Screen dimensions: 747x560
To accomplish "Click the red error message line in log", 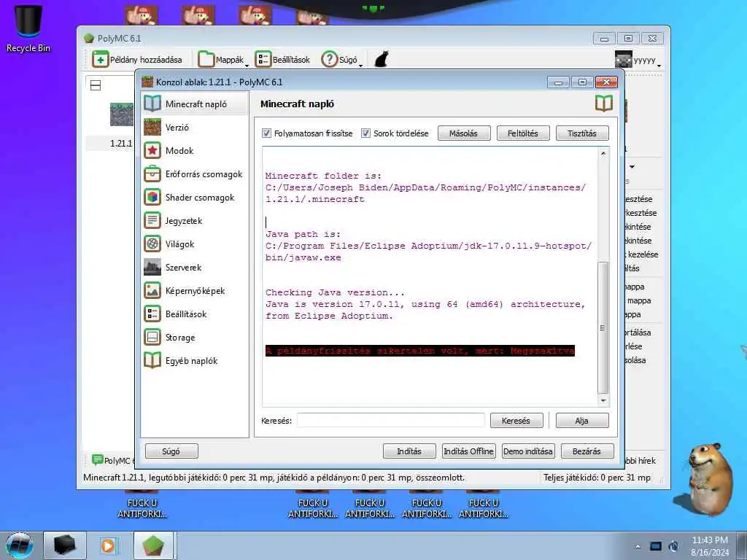I will (x=419, y=351).
